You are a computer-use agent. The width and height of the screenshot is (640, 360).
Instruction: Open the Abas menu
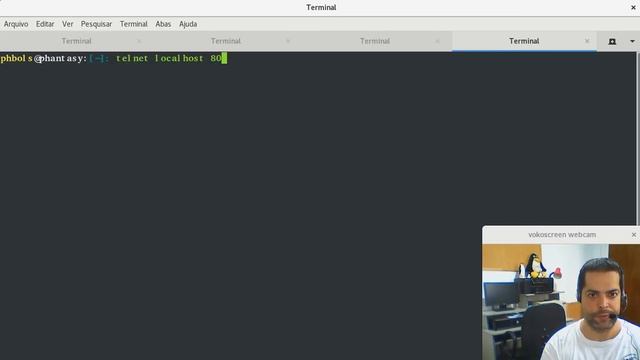pos(163,24)
